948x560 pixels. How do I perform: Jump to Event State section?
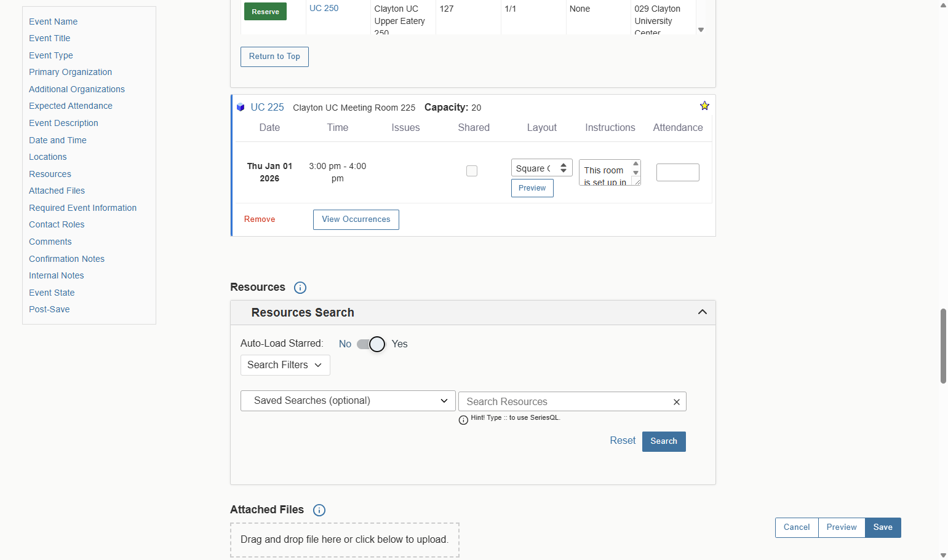[x=52, y=293]
